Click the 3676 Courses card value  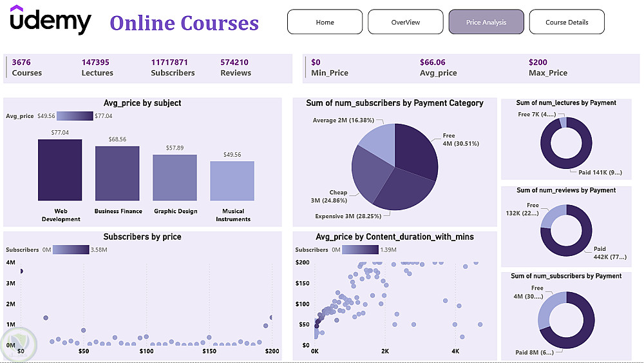coord(21,63)
